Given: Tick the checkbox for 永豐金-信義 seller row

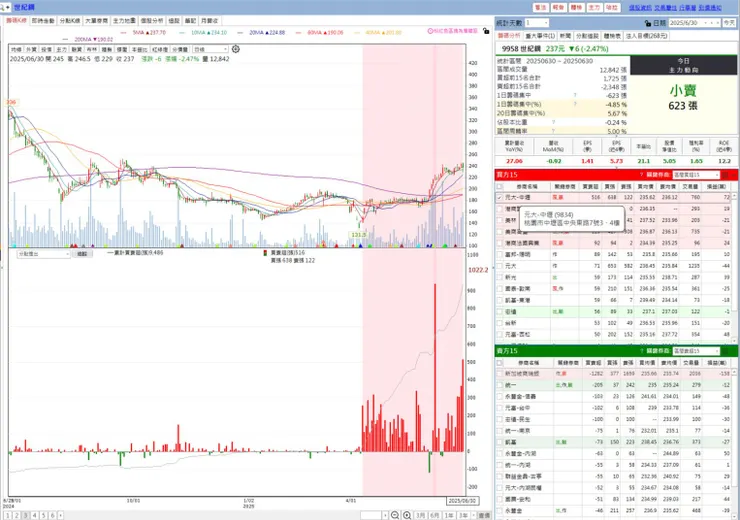Looking at the screenshot, I should pyautogui.click(x=499, y=396).
